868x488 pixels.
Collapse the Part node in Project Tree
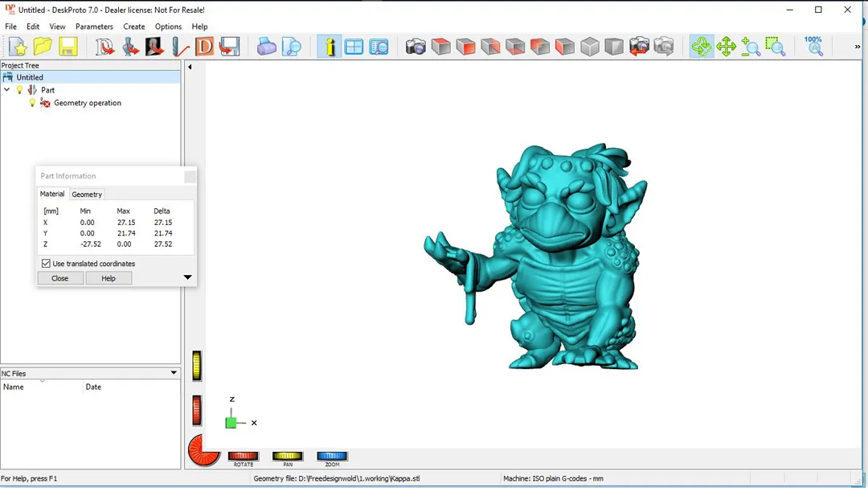[x=6, y=90]
